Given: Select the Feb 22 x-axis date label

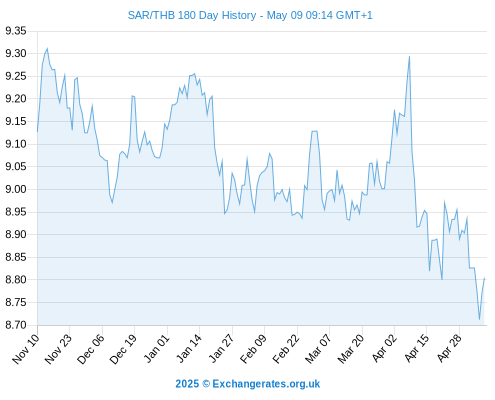Looking at the screenshot, I should 286,349.
